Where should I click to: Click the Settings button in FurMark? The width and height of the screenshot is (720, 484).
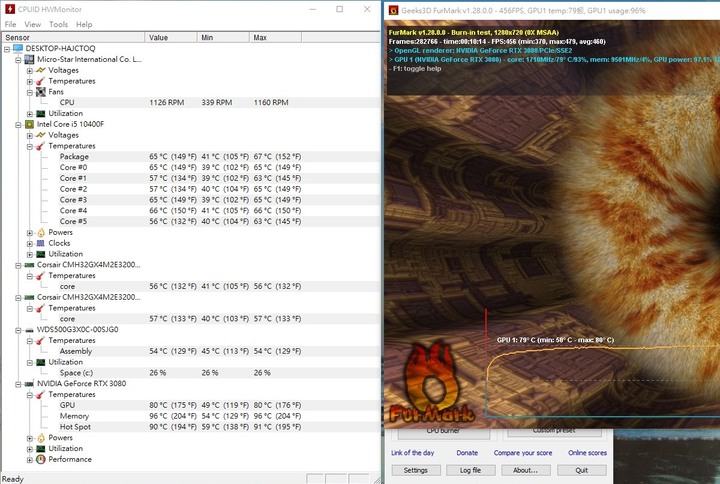tap(416, 470)
